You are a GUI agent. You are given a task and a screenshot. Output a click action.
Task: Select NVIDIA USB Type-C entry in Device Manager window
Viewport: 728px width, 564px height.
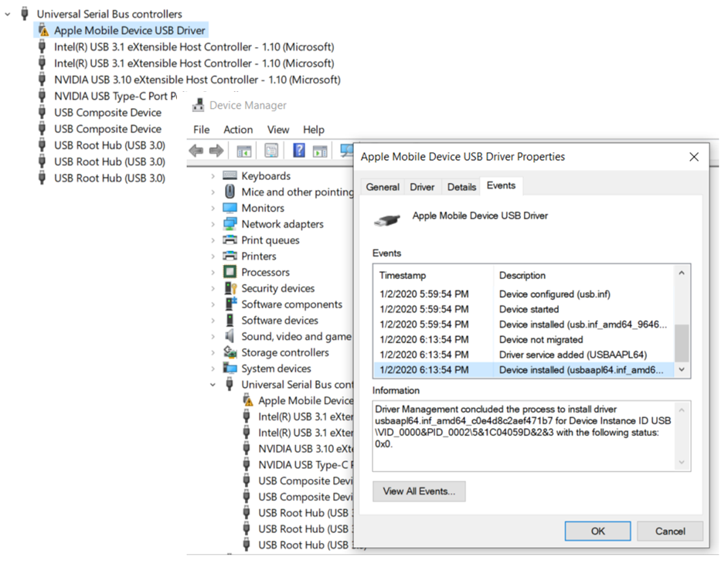(306, 464)
